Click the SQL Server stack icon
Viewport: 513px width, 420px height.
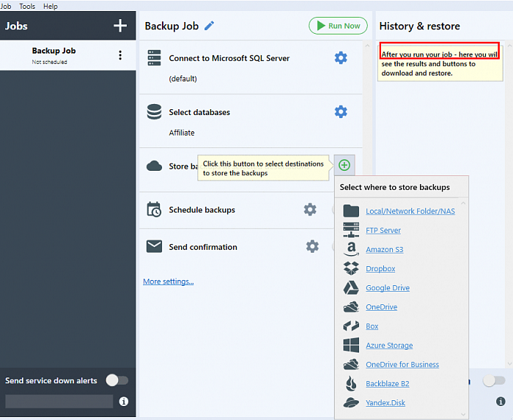[x=154, y=58]
